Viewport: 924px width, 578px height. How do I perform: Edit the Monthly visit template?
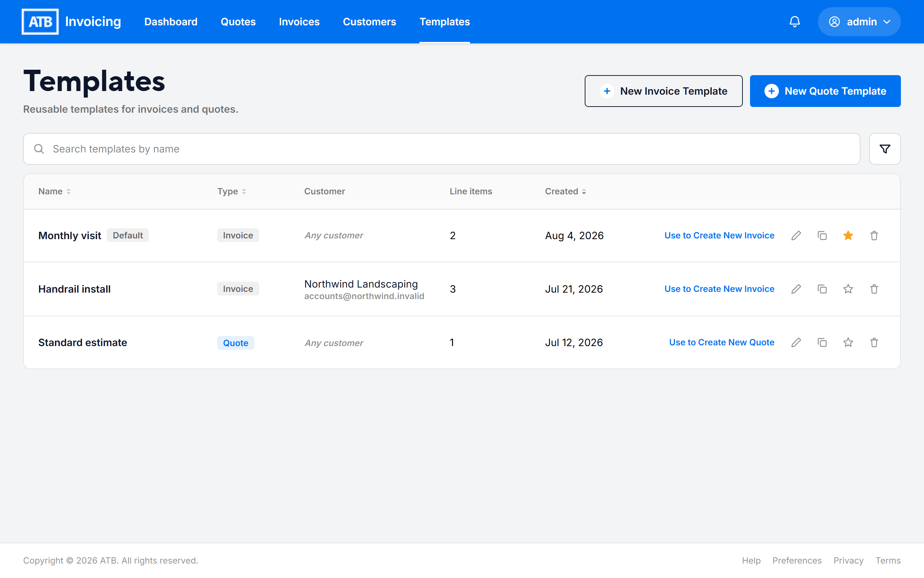(796, 236)
